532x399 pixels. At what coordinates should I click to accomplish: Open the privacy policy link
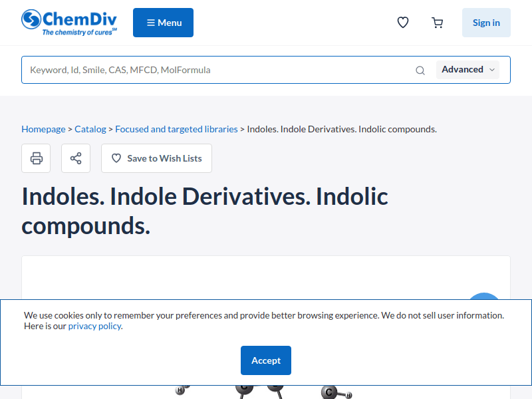[x=94, y=326]
